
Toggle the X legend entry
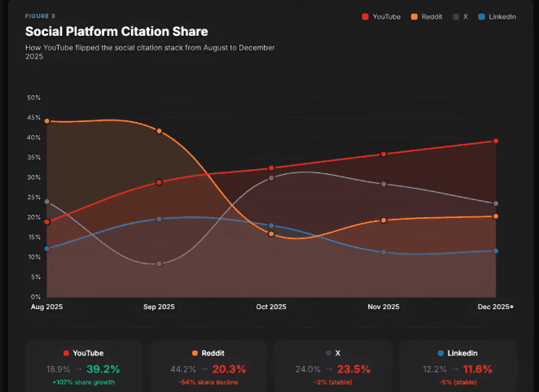[460, 17]
